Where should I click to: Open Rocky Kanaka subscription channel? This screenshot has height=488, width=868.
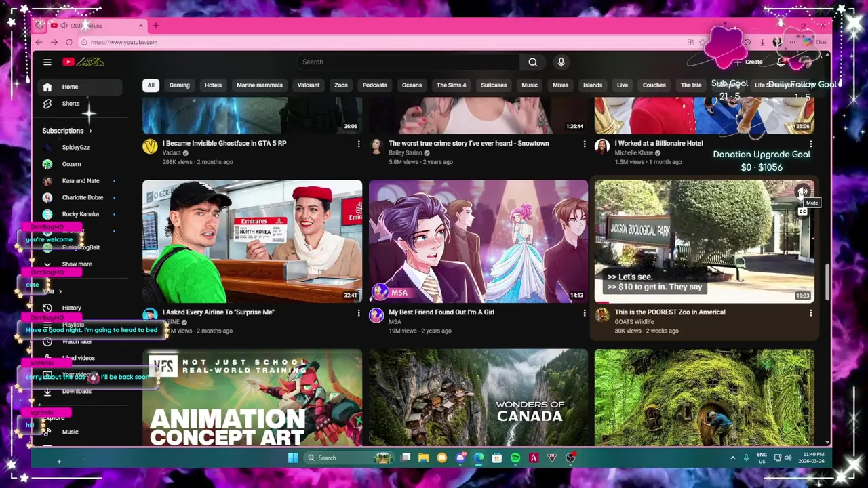click(81, 214)
